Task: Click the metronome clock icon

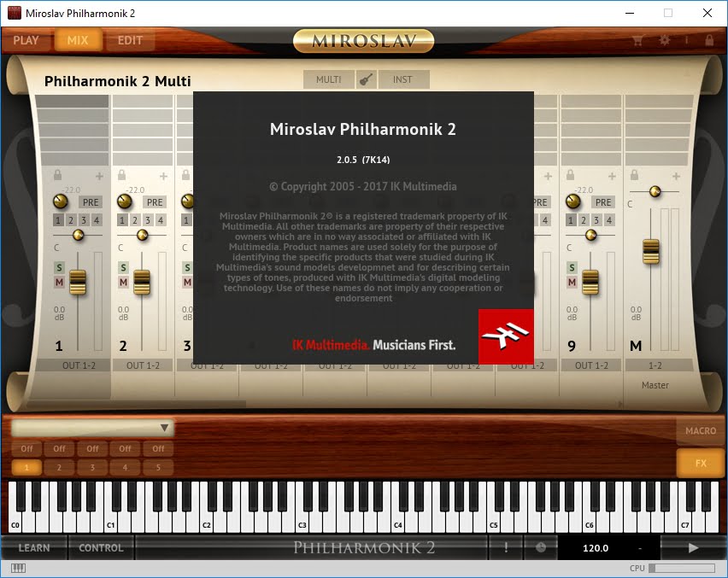Action: click(540, 548)
